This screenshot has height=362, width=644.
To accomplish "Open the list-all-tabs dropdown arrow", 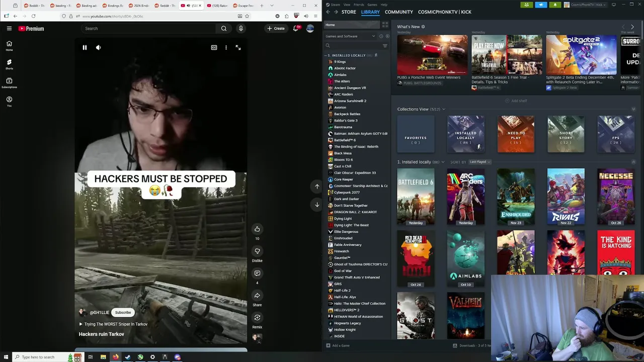I will (x=272, y=6).
